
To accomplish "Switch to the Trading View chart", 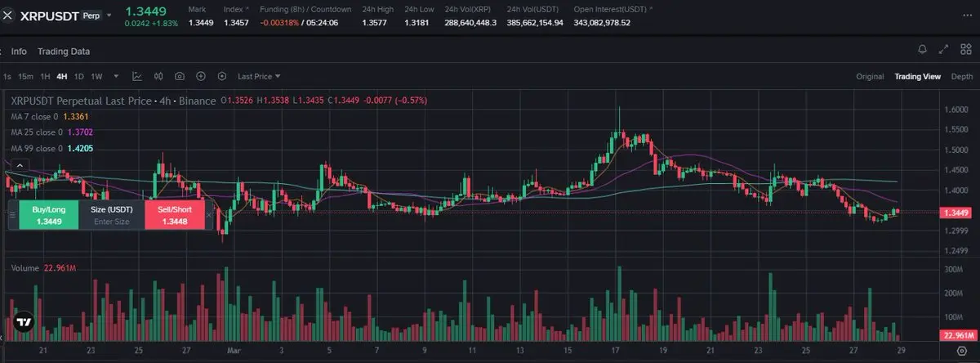I will pos(917,77).
